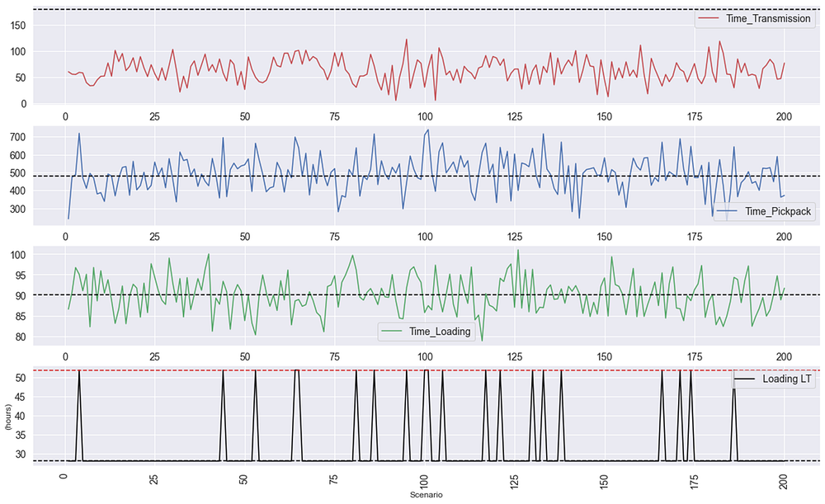This screenshot has height=504, width=825.
Task: Click the 40 y-axis tick of Loading LT chart
Action: [x=21, y=416]
